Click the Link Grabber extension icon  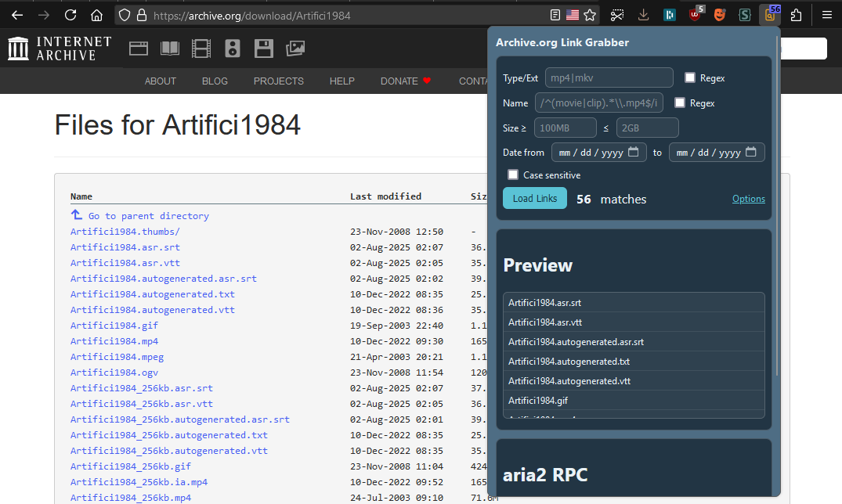click(770, 15)
